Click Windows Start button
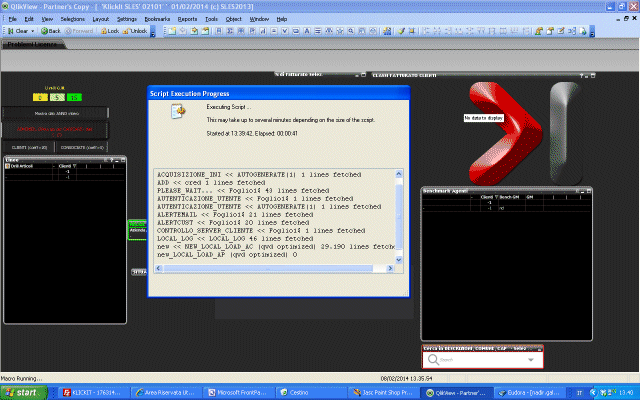 pos(22,393)
